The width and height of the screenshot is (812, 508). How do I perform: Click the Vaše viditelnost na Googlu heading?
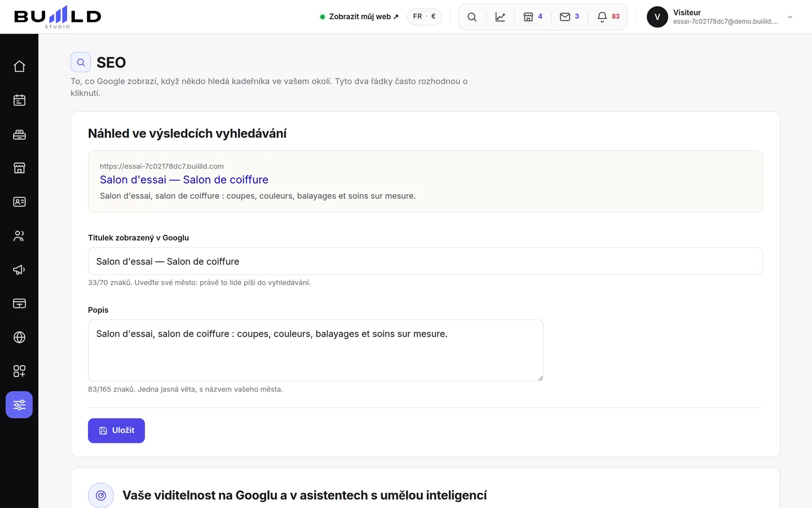[x=304, y=495]
